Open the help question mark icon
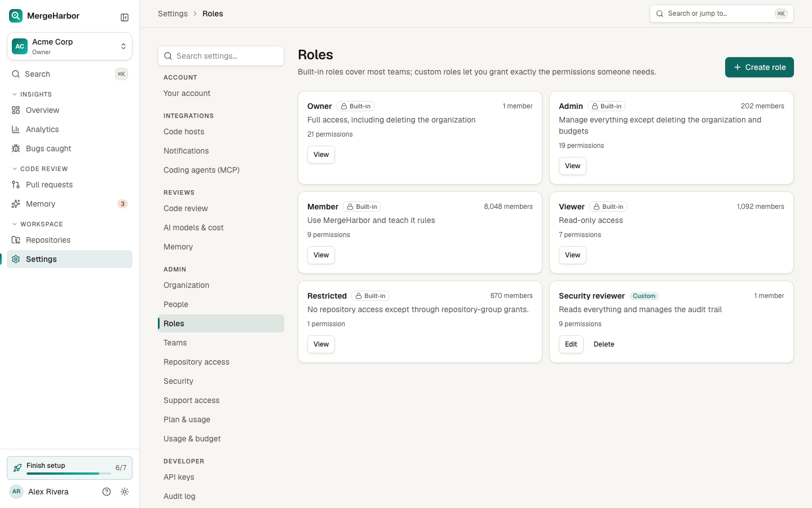Image resolution: width=812 pixels, height=508 pixels. 107,492
